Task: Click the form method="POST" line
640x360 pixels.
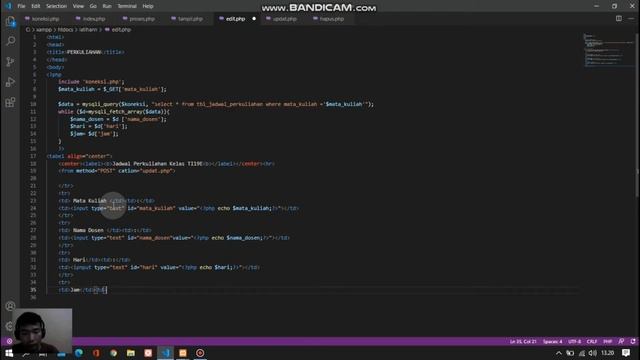Action: coord(116,171)
